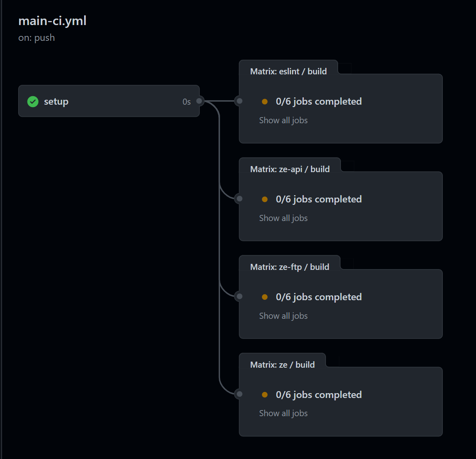This screenshot has width=476, height=459.
Task: Click the ze-api matrix input connector dot
Action: (239, 199)
